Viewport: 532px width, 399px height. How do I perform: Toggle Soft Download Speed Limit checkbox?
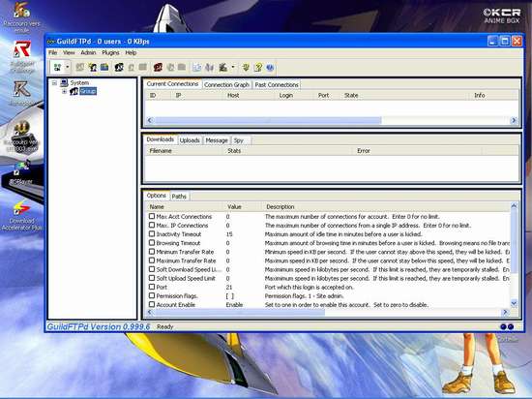pos(152,269)
